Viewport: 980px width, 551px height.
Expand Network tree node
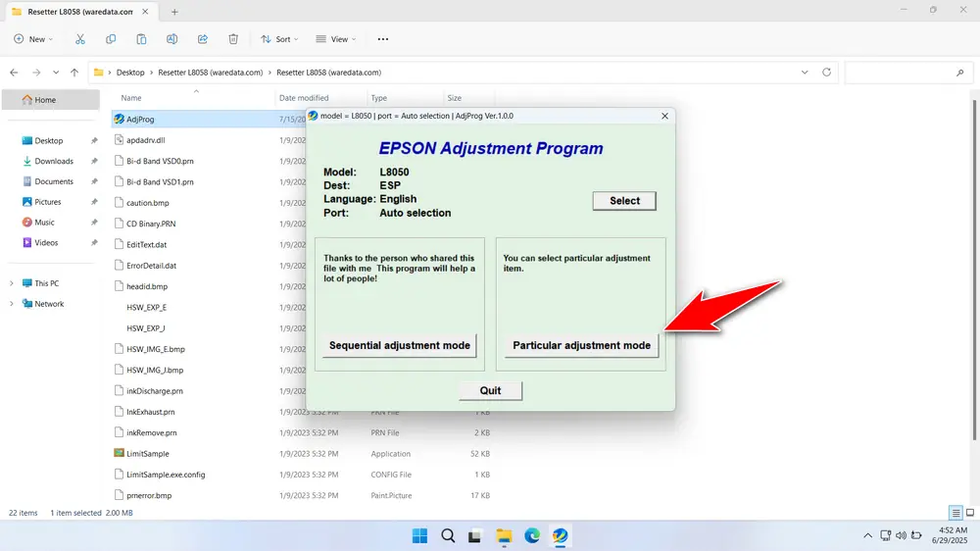click(11, 304)
